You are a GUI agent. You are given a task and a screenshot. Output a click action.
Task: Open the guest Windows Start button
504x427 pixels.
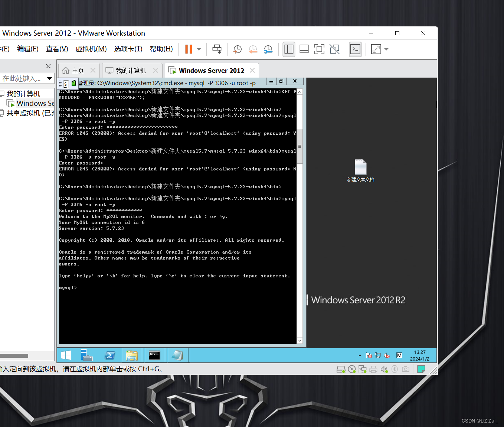pos(66,355)
